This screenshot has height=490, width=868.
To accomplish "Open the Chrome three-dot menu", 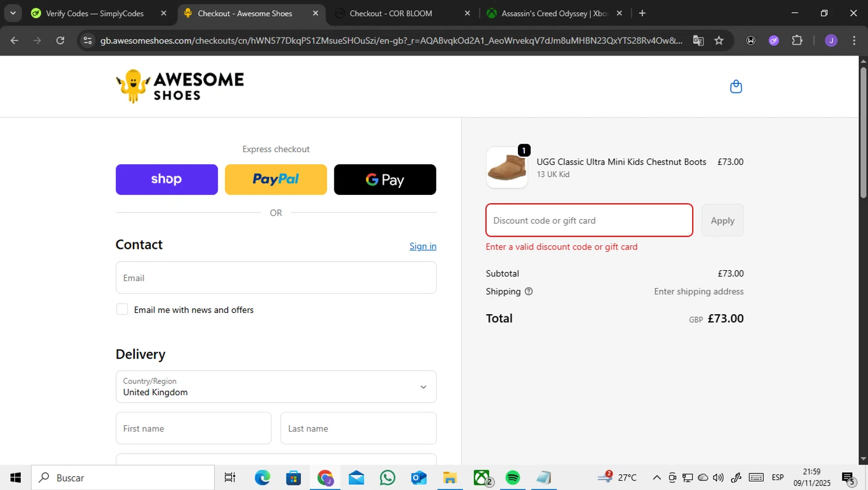I will tap(854, 40).
